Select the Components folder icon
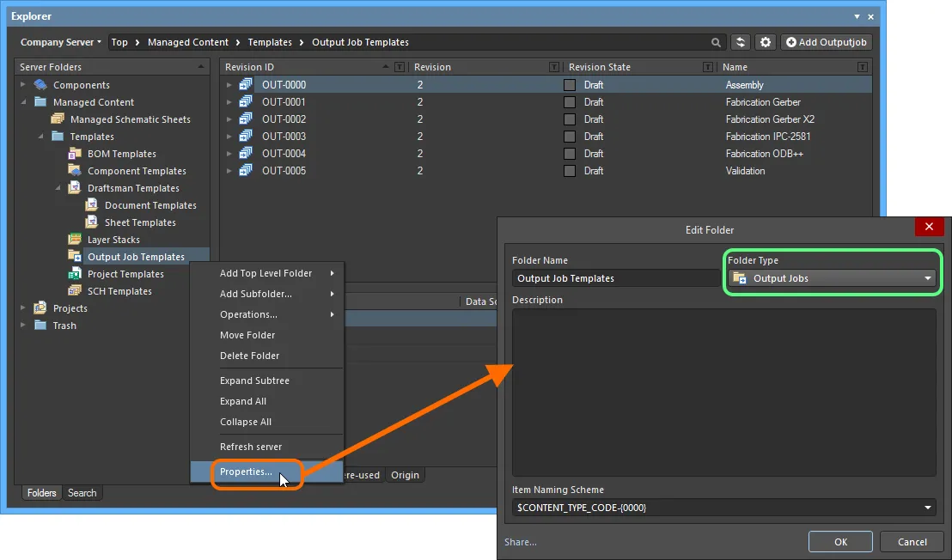 coord(40,85)
